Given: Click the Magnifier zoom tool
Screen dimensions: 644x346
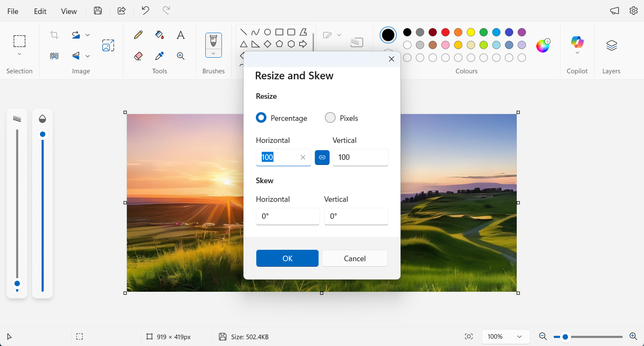Looking at the screenshot, I should coord(181,56).
